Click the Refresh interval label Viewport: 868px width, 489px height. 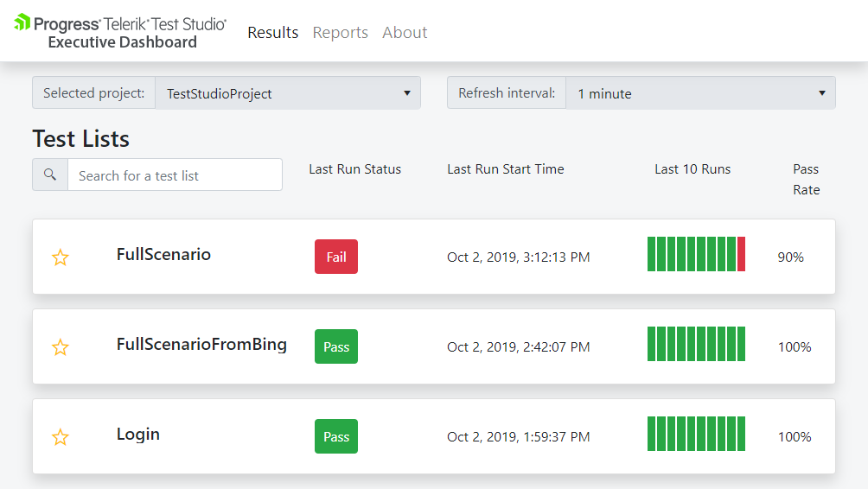pyautogui.click(x=507, y=93)
